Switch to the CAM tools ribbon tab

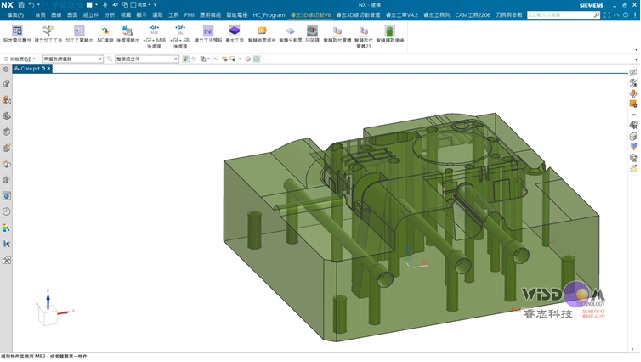pos(473,15)
